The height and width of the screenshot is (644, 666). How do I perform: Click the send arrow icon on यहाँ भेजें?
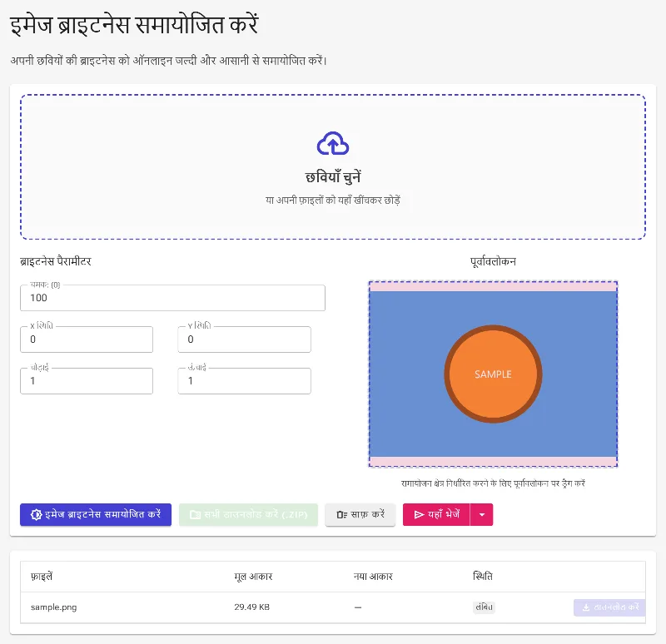(x=420, y=514)
